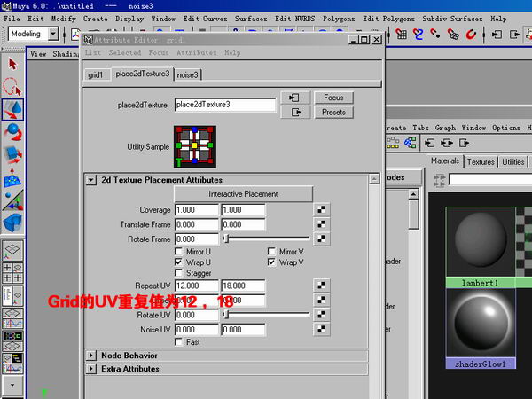This screenshot has width=532, height=399.
Task: Enable the Mirror V checkbox
Action: coord(271,252)
